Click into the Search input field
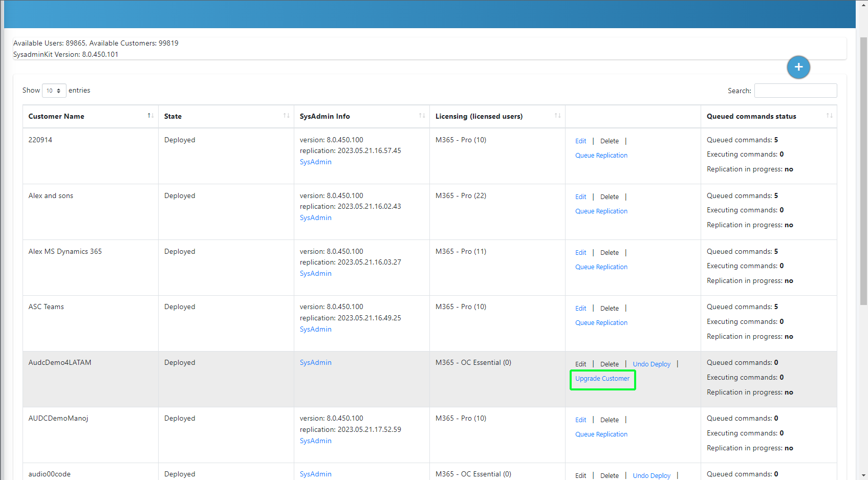 [795, 91]
